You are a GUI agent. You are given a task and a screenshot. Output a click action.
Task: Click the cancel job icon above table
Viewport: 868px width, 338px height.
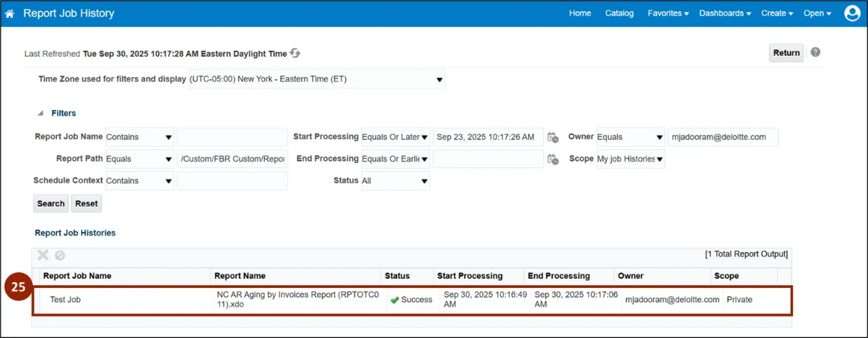point(60,255)
